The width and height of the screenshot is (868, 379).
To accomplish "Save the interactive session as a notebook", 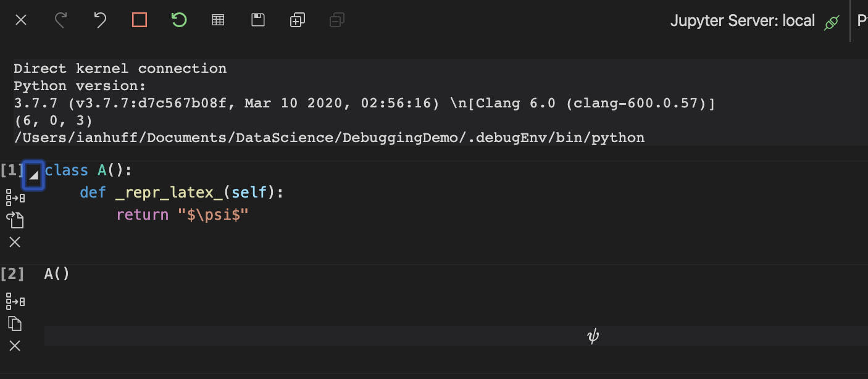I will click(x=257, y=20).
